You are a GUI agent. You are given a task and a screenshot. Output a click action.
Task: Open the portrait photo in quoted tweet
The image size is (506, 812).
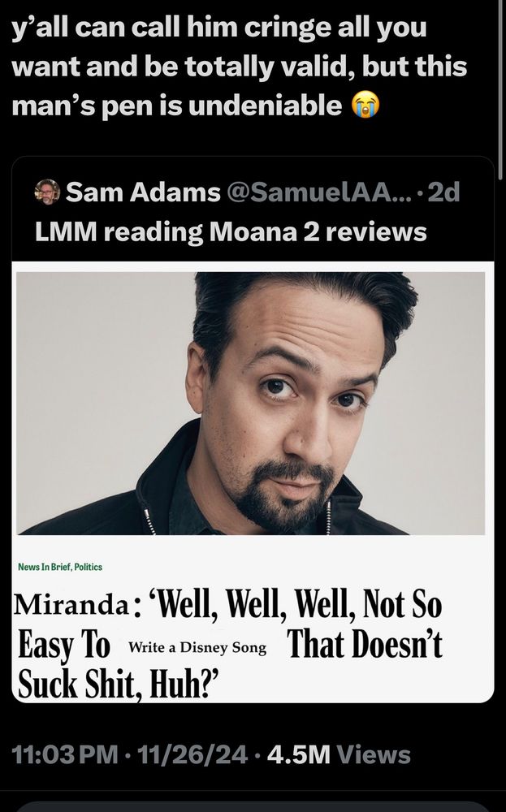coord(251,403)
